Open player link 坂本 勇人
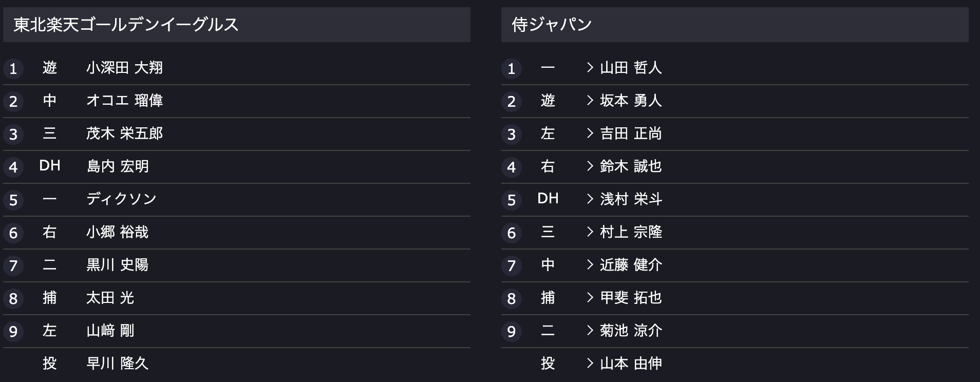This screenshot has width=980, height=382. (631, 101)
